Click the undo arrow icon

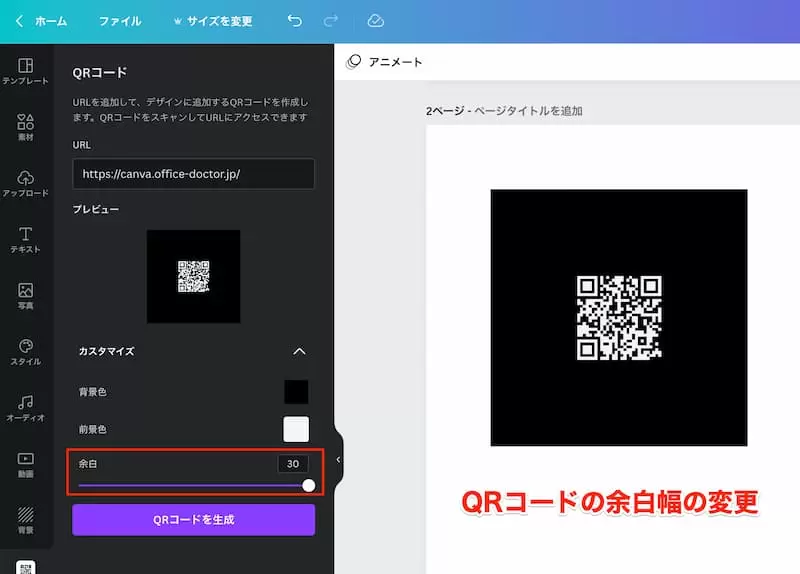[x=294, y=21]
